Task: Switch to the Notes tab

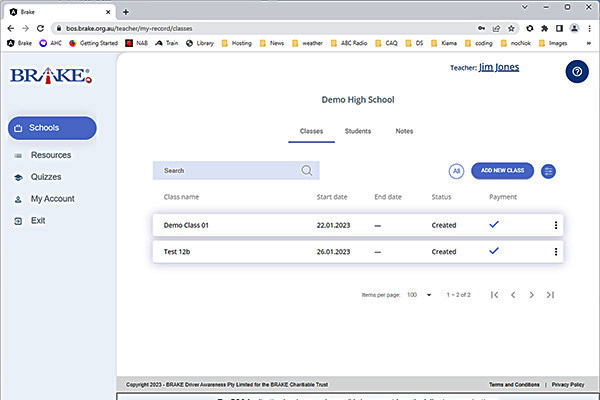Action: pos(404,131)
